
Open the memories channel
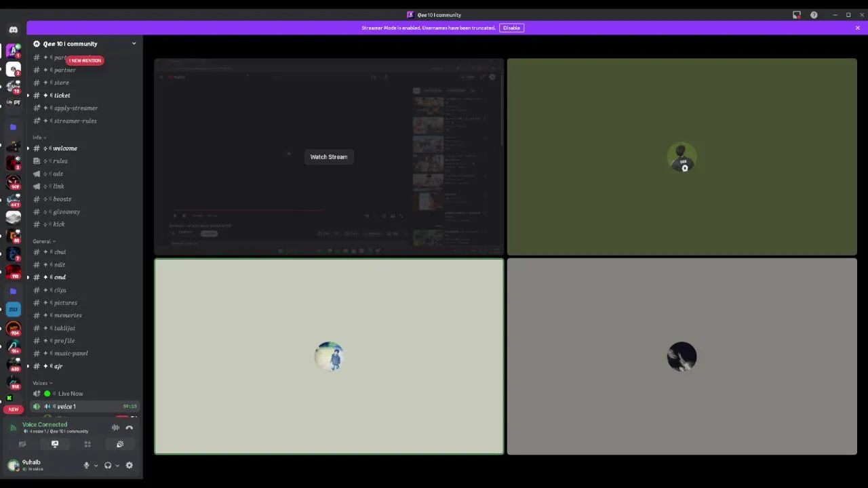84,315
